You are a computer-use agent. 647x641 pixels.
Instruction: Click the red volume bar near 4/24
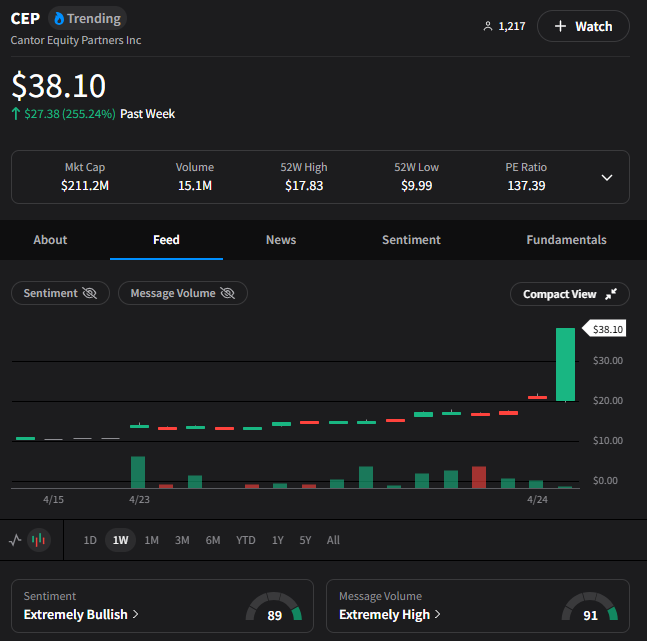point(479,477)
